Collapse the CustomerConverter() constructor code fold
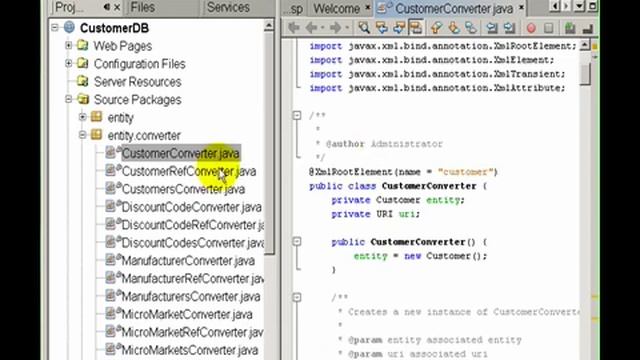The image size is (640, 360). click(x=297, y=242)
